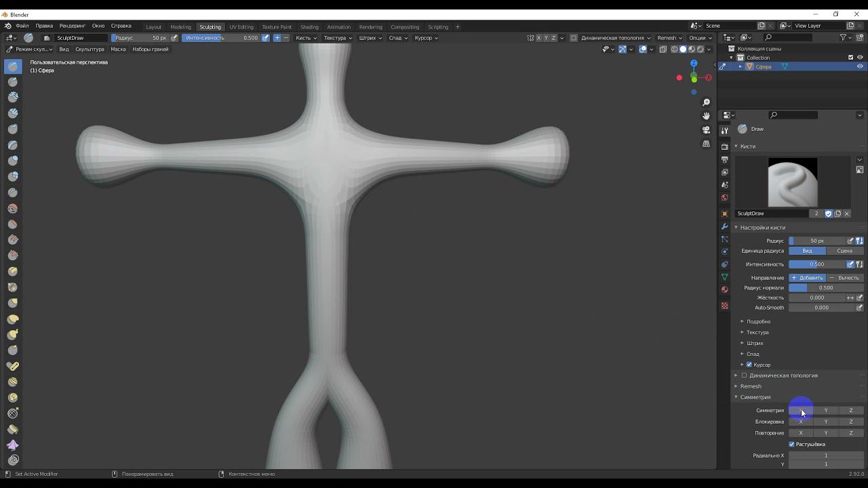Select the Draw brush in the sculpt toolbar

click(x=13, y=66)
